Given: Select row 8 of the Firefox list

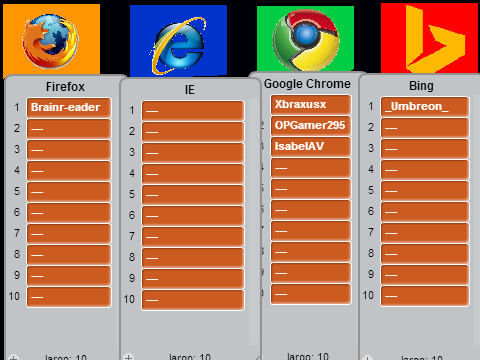Looking at the screenshot, I should pyautogui.click(x=69, y=254).
